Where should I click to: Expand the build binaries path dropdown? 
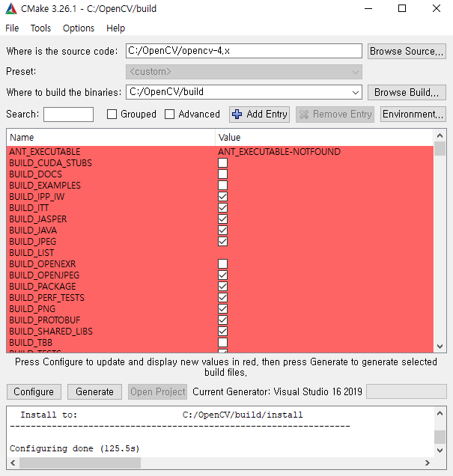355,92
